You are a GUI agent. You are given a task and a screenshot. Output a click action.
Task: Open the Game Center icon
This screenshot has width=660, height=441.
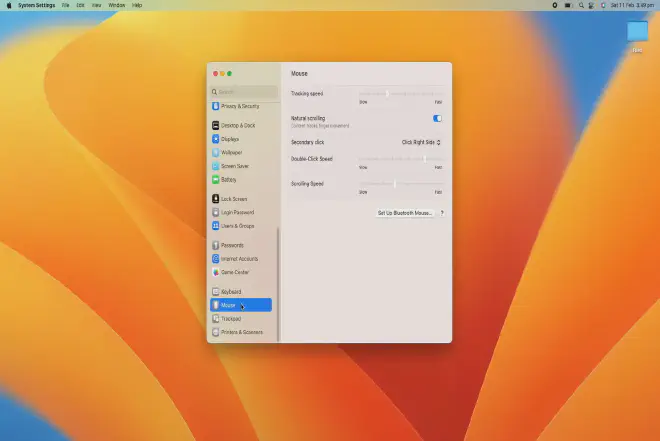click(x=216, y=272)
